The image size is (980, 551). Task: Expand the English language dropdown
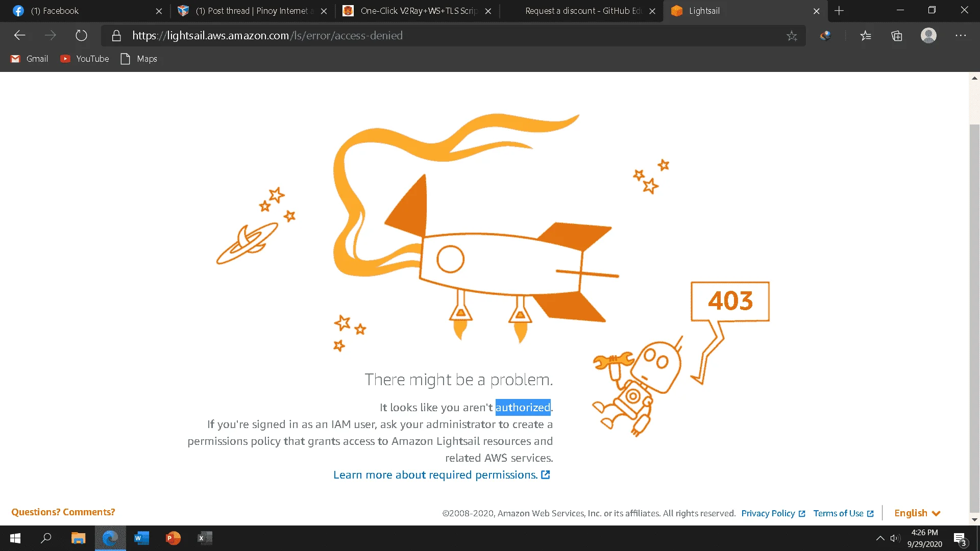[917, 513]
